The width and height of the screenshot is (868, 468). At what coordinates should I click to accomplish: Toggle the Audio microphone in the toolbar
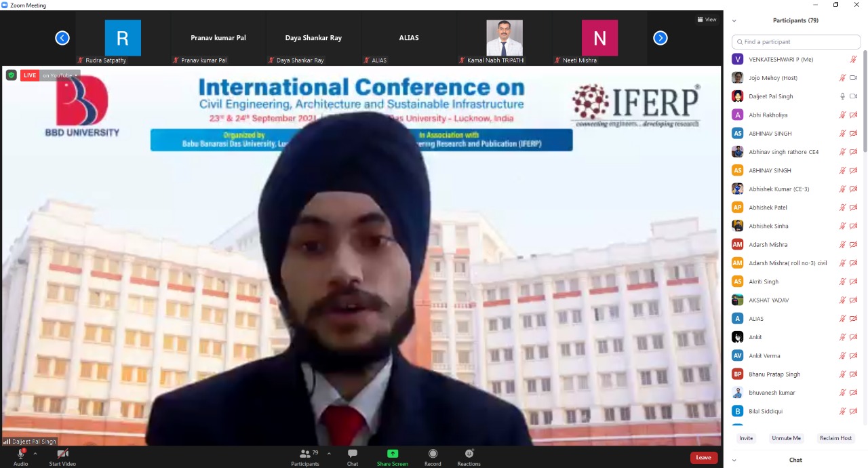coord(20,457)
